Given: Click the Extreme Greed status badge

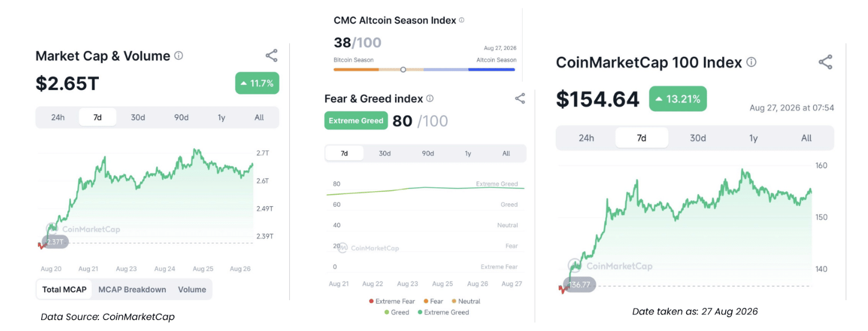Looking at the screenshot, I should point(356,121).
